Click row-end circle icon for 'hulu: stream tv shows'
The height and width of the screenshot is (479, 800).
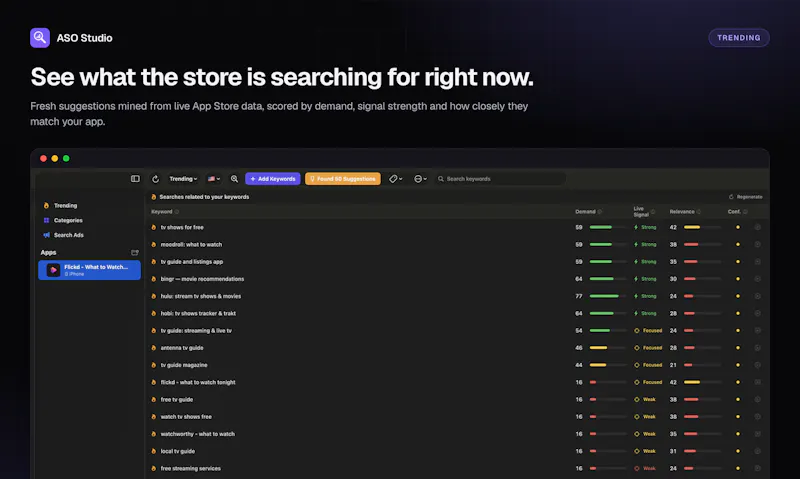(x=758, y=296)
